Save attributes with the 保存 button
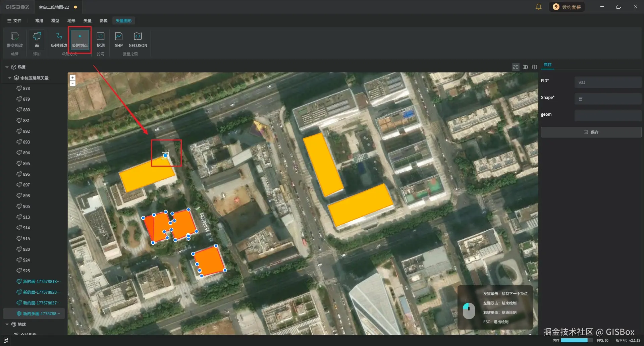The height and width of the screenshot is (346, 644). [x=591, y=132]
